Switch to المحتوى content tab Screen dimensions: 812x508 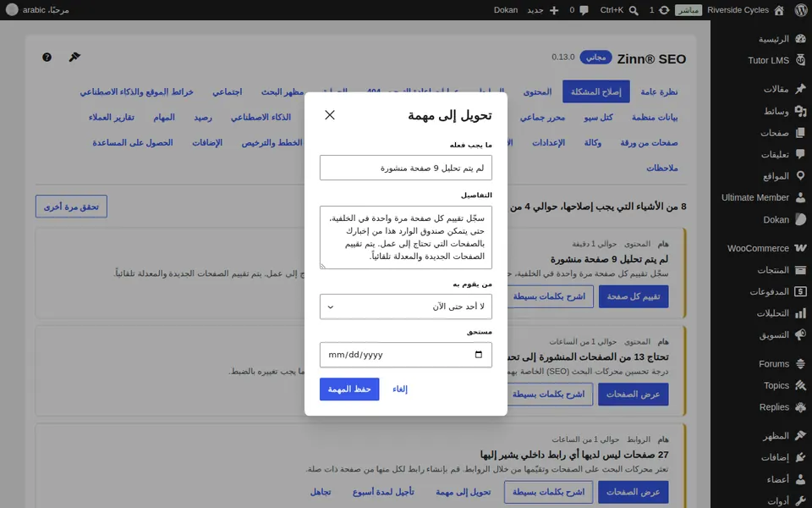tap(538, 91)
